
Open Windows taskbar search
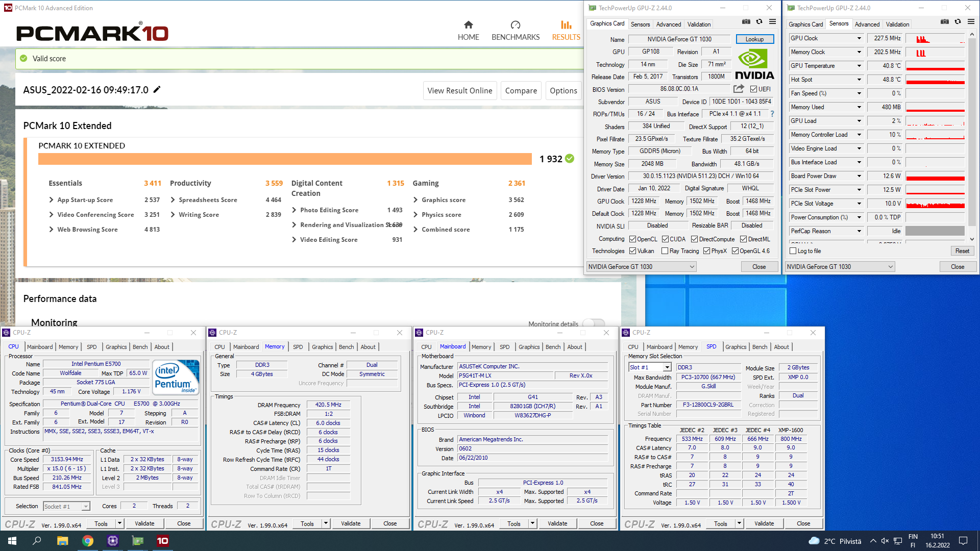[x=37, y=541]
